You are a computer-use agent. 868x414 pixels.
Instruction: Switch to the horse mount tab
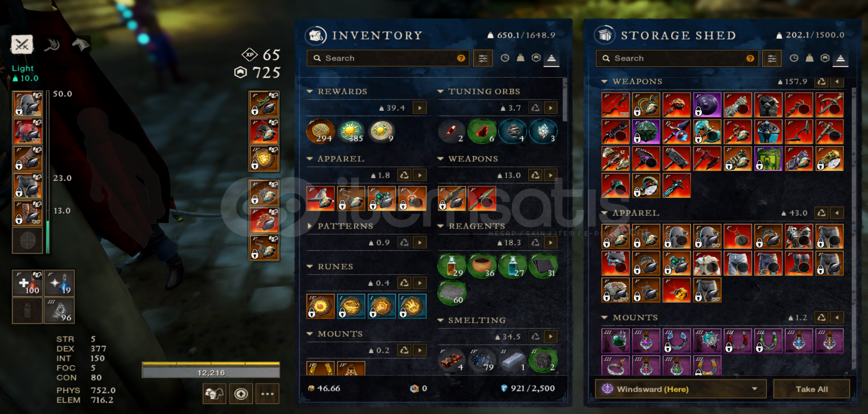coord(81,44)
